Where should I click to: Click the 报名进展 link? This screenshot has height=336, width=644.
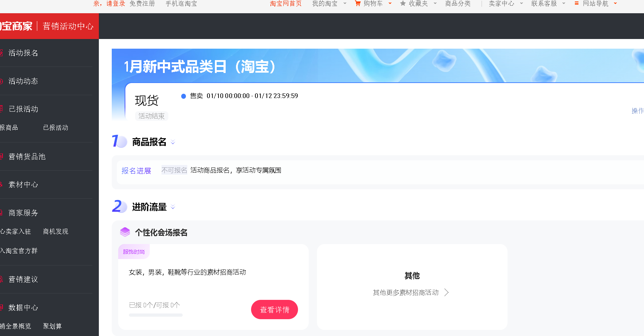pos(136,171)
